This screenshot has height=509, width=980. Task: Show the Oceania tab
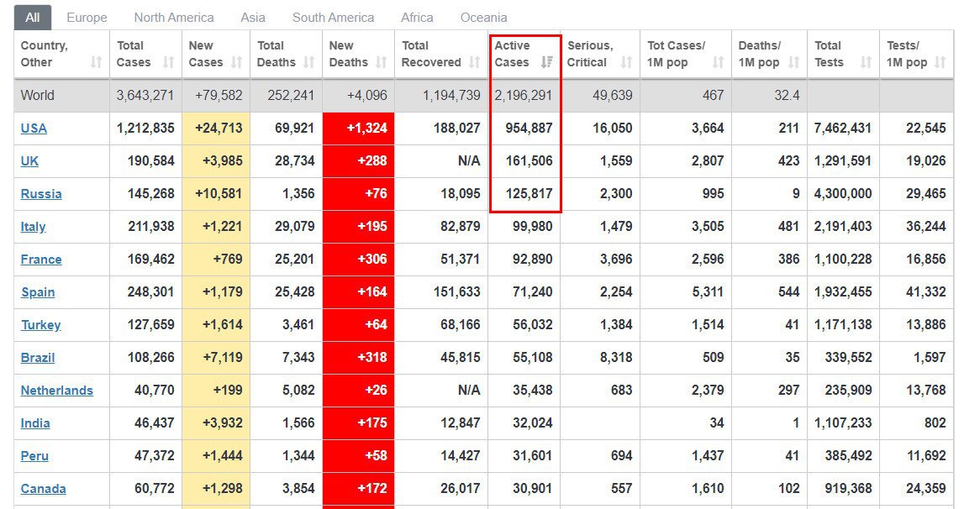click(484, 18)
